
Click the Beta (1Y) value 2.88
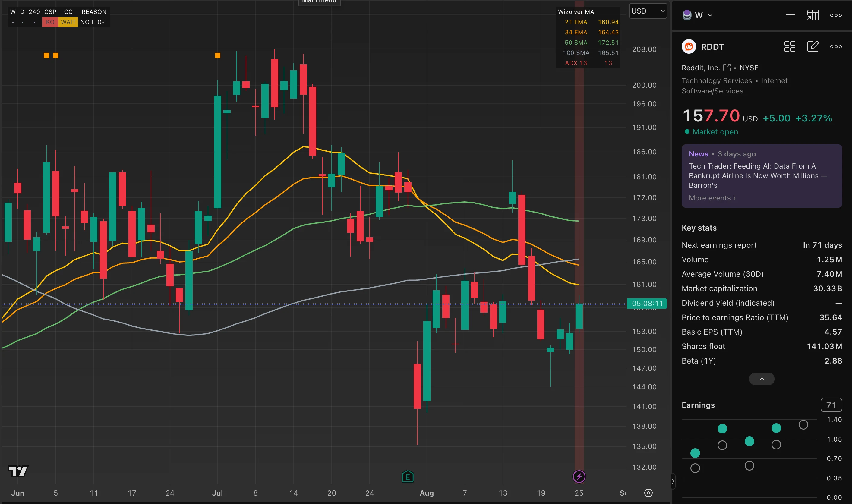click(833, 361)
